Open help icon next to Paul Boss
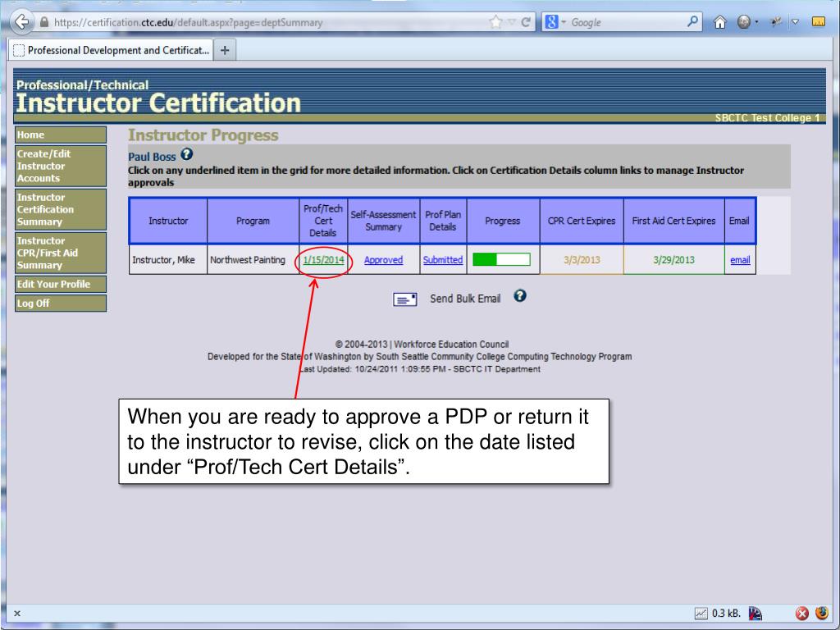This screenshot has height=630, width=840. tap(186, 154)
